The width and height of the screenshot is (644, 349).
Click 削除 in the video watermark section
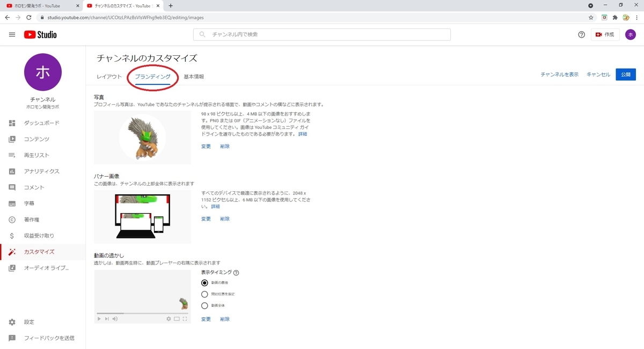(x=225, y=319)
